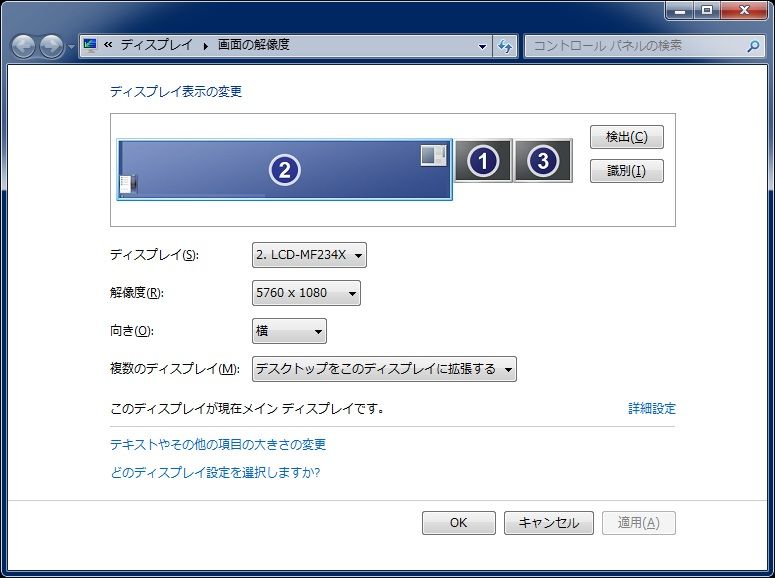Click the このディスプレイが現在メイン ディスプレイです text
This screenshot has height=578, width=775.
247,408
